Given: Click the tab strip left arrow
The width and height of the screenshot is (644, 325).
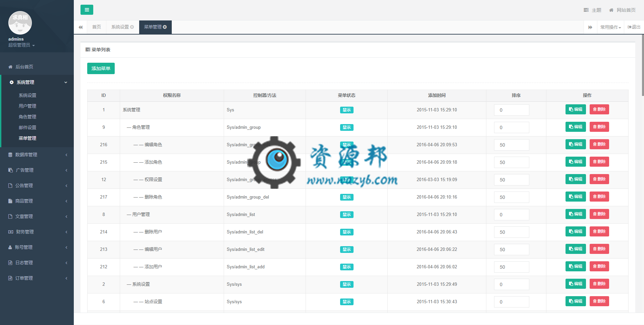Looking at the screenshot, I should click(x=80, y=27).
